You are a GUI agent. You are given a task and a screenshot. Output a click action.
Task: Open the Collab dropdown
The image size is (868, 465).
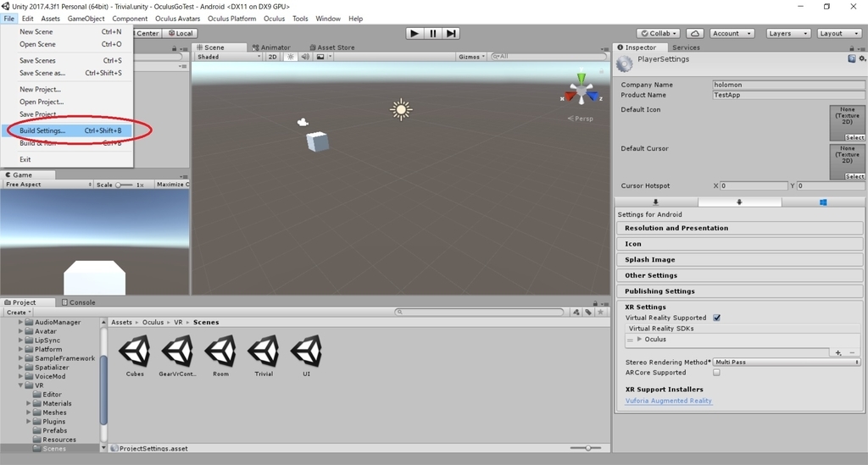click(x=659, y=33)
